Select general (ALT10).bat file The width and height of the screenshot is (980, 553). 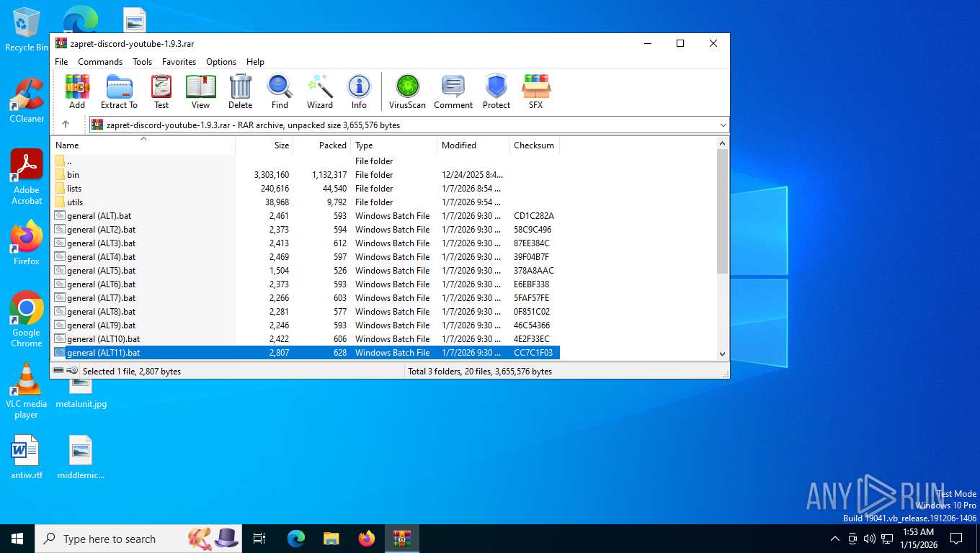(x=306, y=339)
